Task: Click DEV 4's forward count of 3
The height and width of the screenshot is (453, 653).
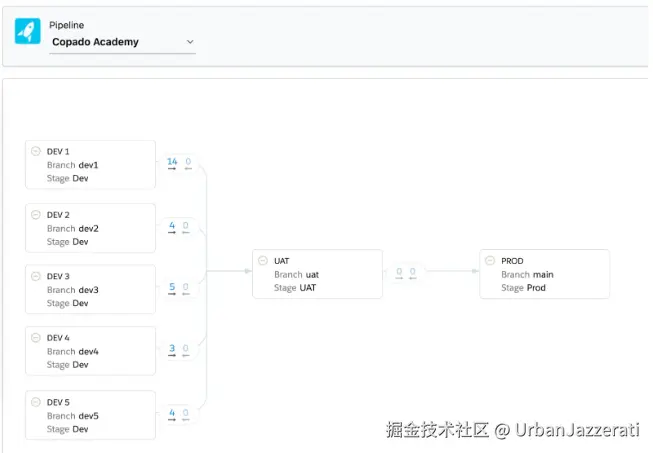Action: (172, 349)
